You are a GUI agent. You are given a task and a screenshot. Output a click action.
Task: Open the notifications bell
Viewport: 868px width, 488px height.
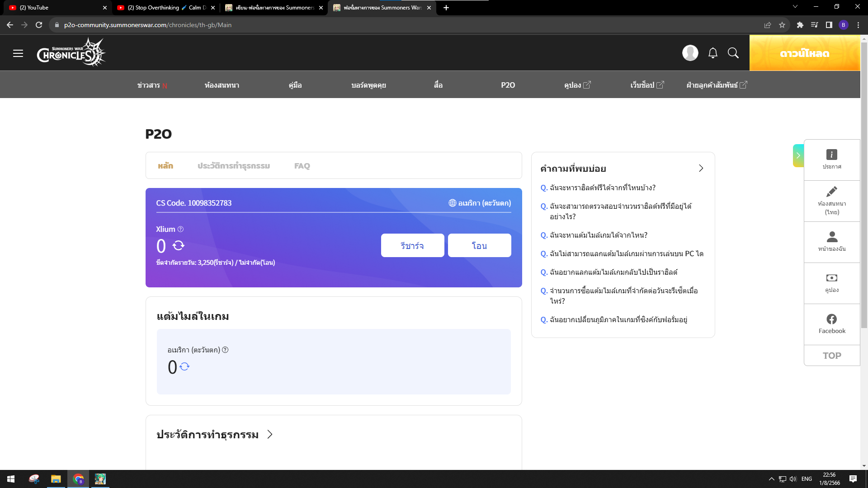coord(713,53)
